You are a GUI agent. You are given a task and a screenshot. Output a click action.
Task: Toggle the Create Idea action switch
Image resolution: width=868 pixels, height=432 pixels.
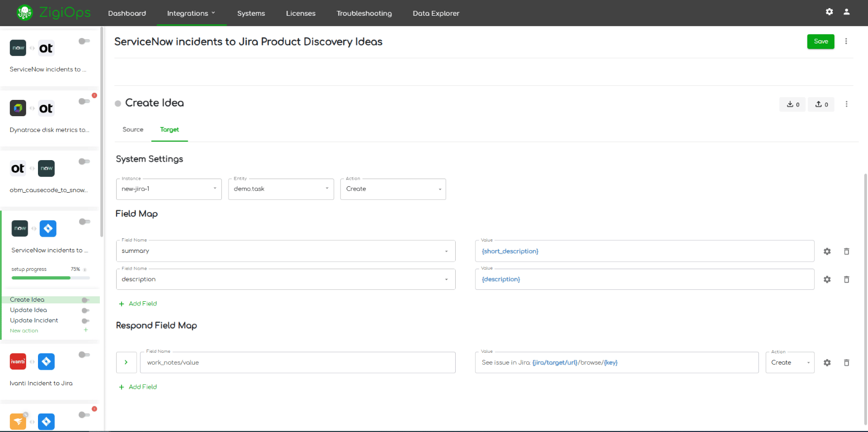pyautogui.click(x=85, y=300)
